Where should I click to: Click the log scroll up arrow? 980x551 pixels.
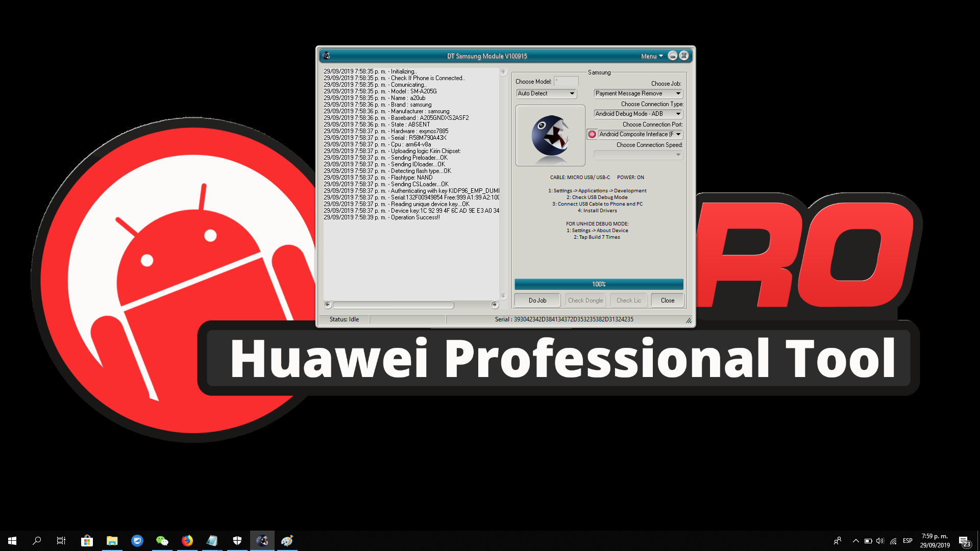pyautogui.click(x=503, y=72)
